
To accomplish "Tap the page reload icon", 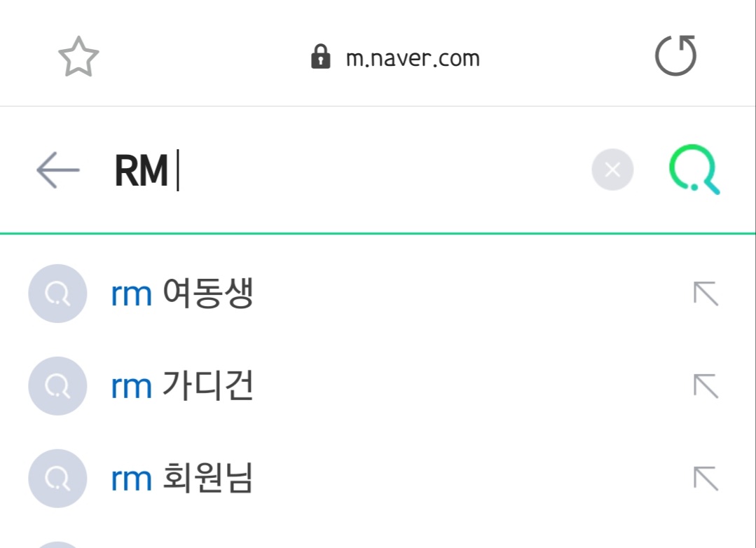I will (675, 56).
